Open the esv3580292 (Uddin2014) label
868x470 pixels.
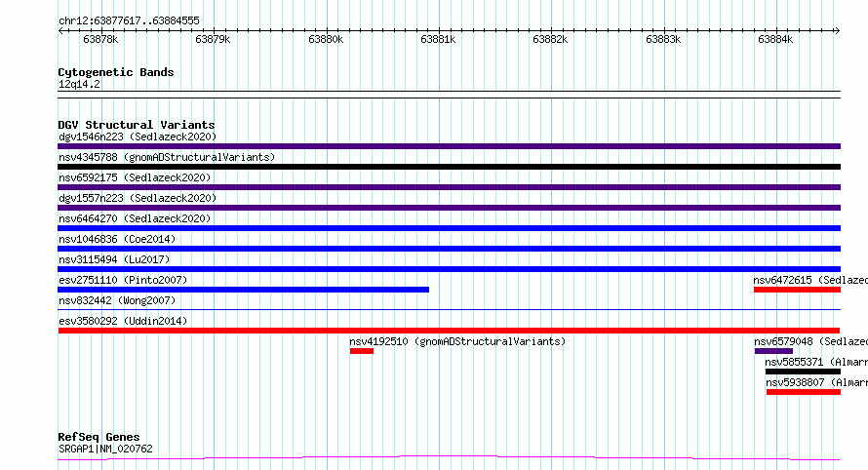pos(123,321)
